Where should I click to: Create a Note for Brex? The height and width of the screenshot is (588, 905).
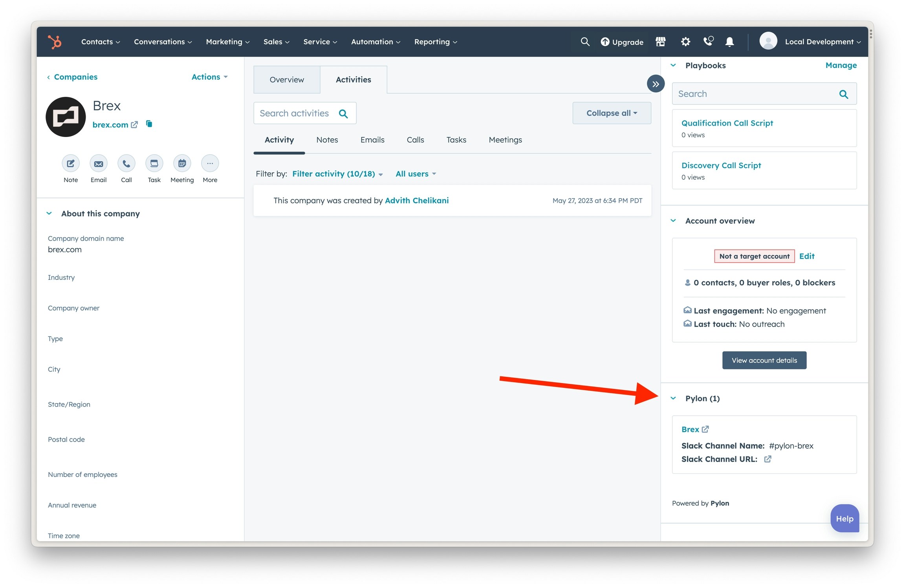71,164
